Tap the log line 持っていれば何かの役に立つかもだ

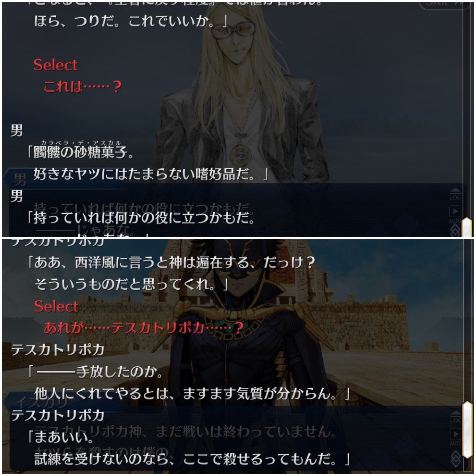click(x=141, y=218)
